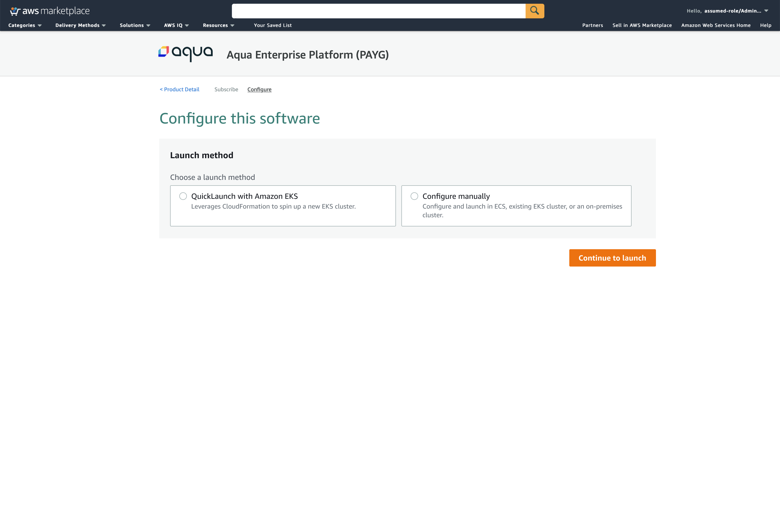The width and height of the screenshot is (780, 532).
Task: Click the Aqua logo image
Action: (x=185, y=53)
